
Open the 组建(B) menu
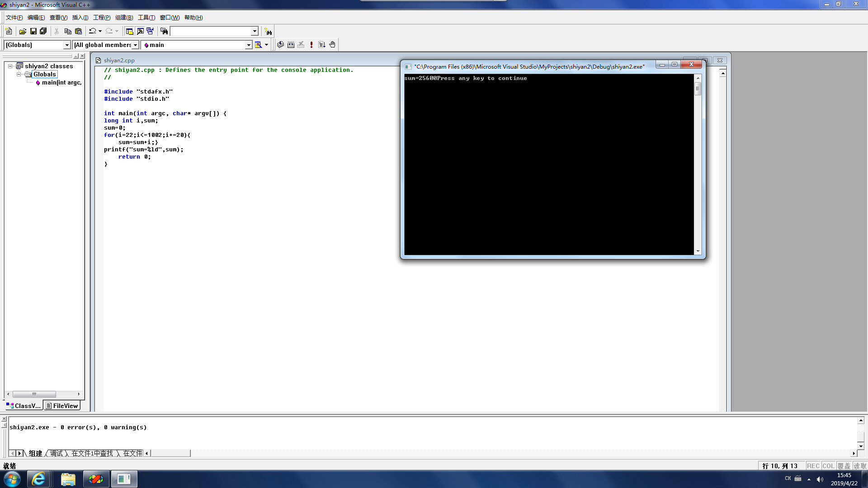[124, 18]
